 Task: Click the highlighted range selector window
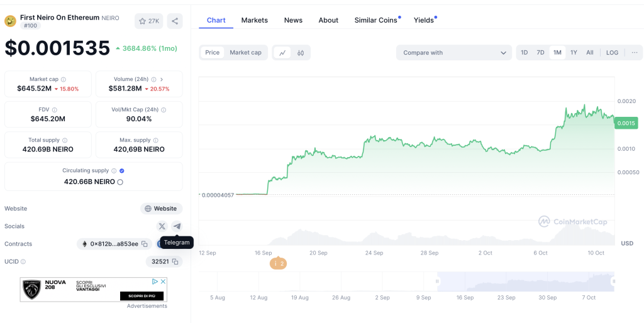[526, 282]
